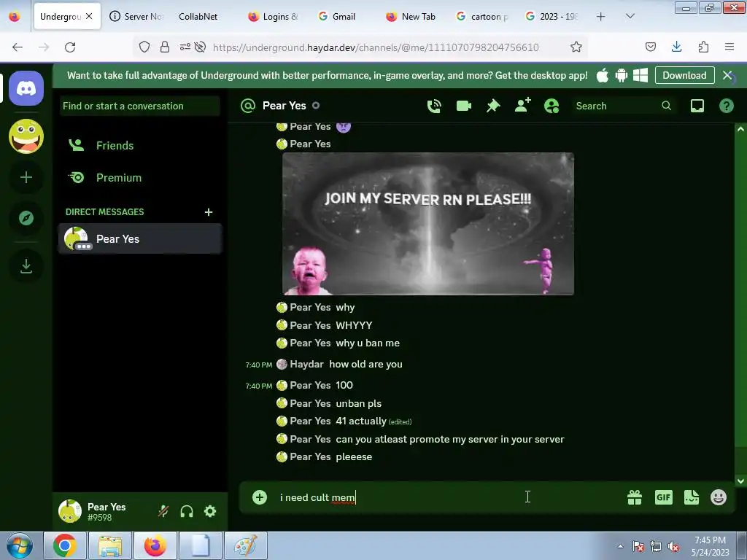Viewport: 747px width, 560px height.
Task: Open the GIF picker
Action: 663,497
